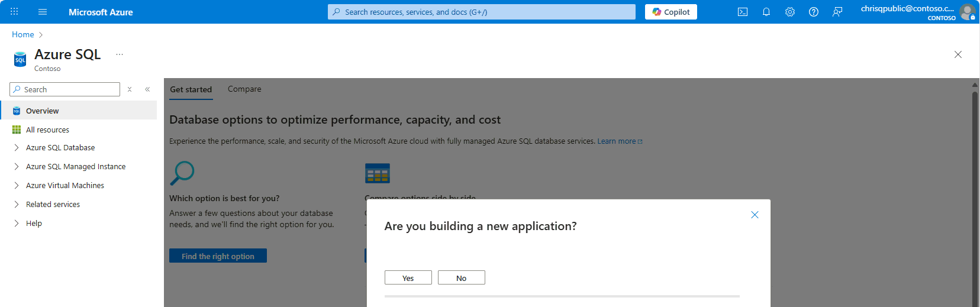Answer Yes in the dialog
The width and height of the screenshot is (980, 307).
pos(408,278)
